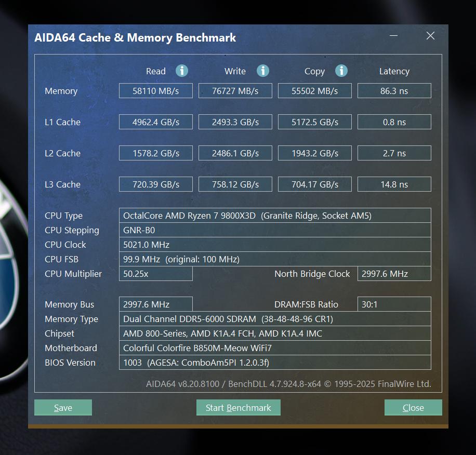Select the Memory Write result field
476x455 pixels.
pos(235,90)
